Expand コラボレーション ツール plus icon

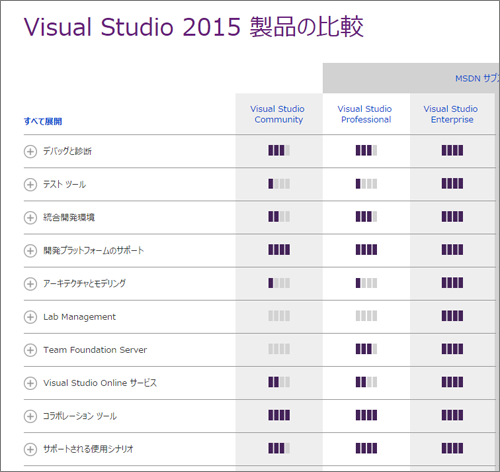(x=30, y=416)
